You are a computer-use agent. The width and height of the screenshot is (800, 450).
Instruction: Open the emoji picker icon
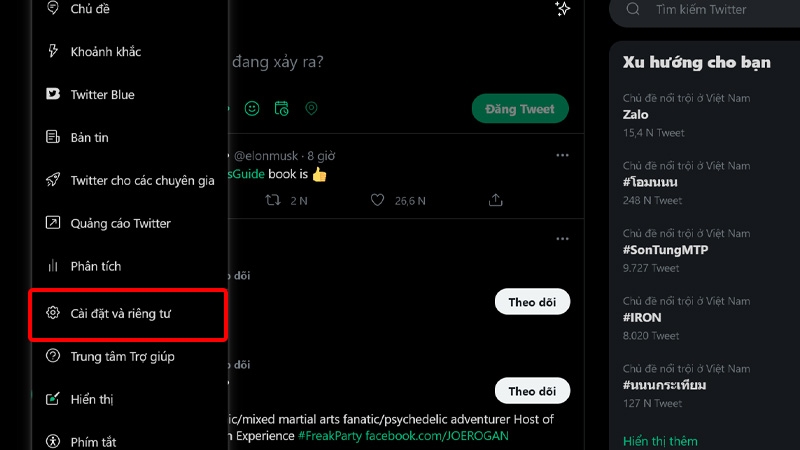coord(252,108)
